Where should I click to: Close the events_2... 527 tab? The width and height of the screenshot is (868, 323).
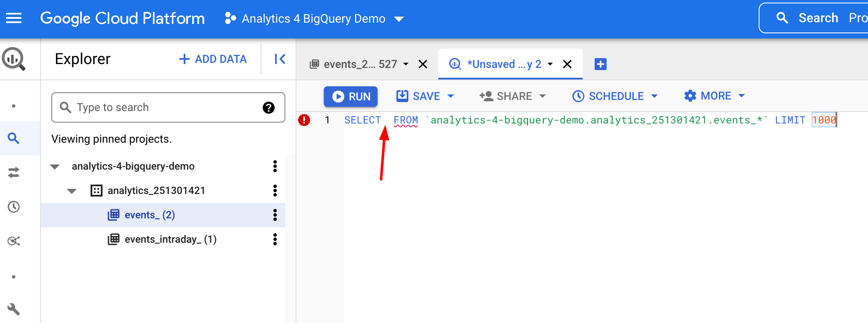[423, 64]
